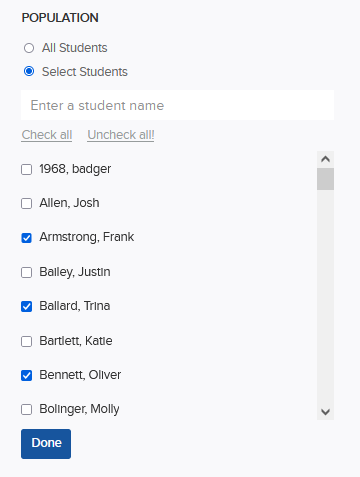Click the Armstrong, Frank name label
This screenshot has height=477, width=360.
(x=87, y=237)
